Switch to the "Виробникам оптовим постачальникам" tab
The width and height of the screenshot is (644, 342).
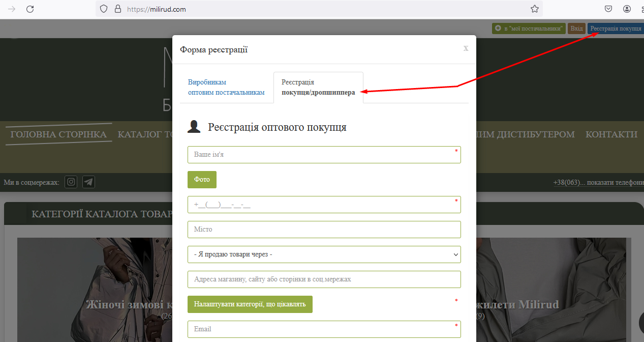point(226,87)
